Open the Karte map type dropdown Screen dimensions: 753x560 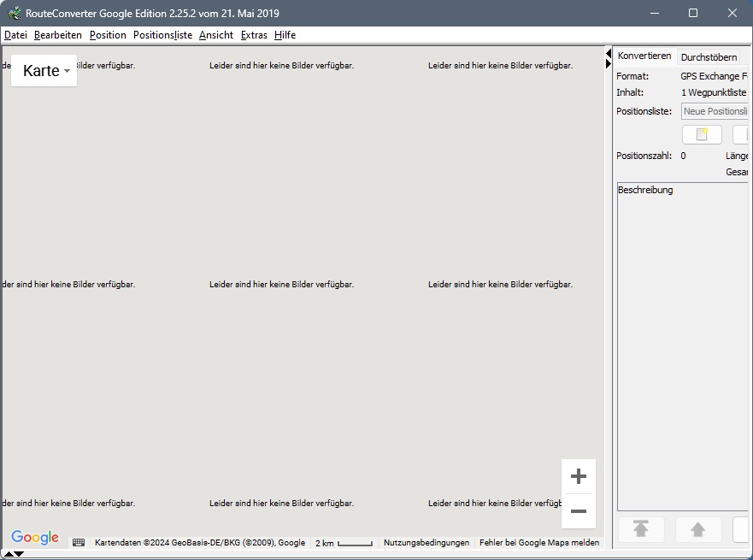[x=44, y=71]
